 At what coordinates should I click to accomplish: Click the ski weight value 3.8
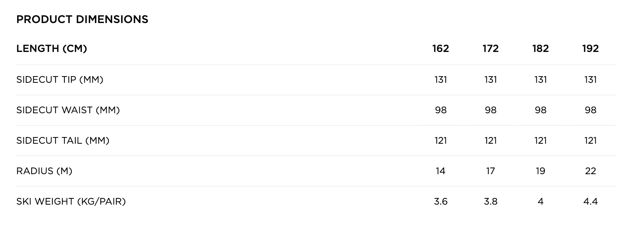pos(491,201)
